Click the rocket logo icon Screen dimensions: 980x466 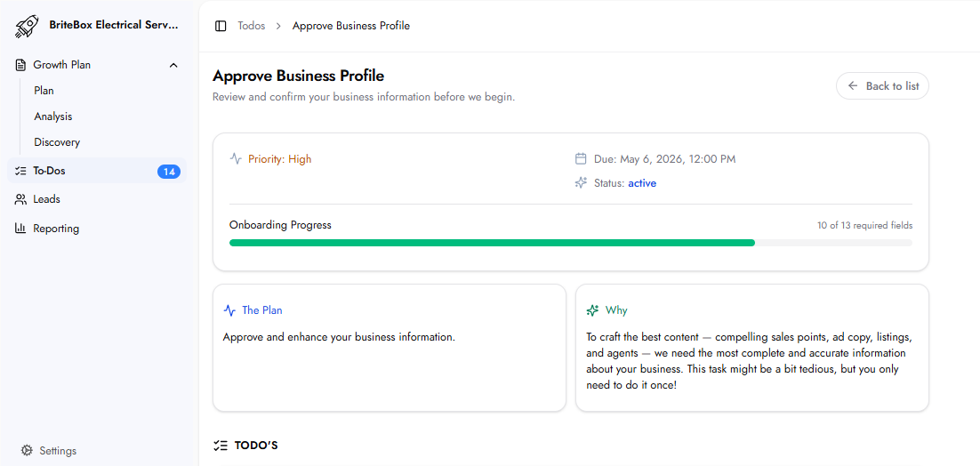[27, 26]
